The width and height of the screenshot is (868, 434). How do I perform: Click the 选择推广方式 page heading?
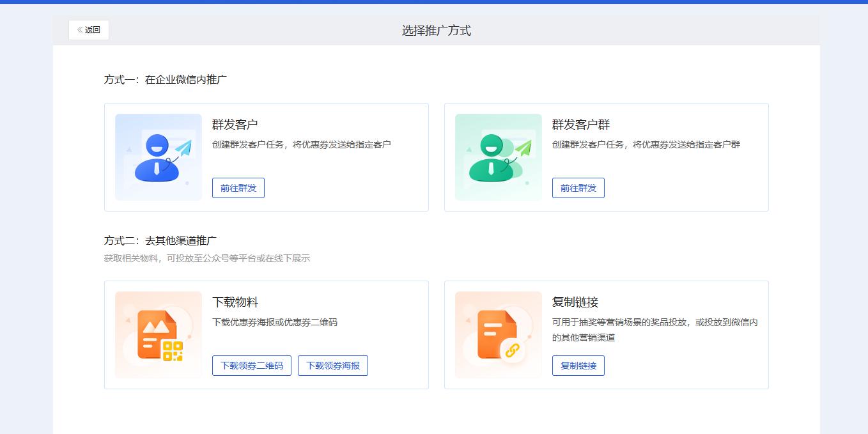437,30
